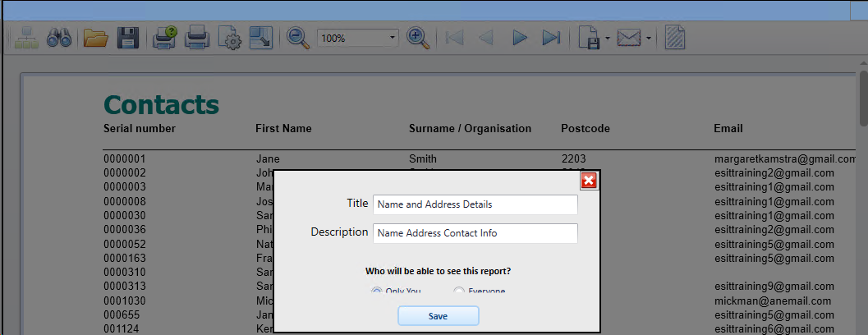Close the save report dialog with the red X
Viewport: 868px width, 335px height.
[589, 181]
